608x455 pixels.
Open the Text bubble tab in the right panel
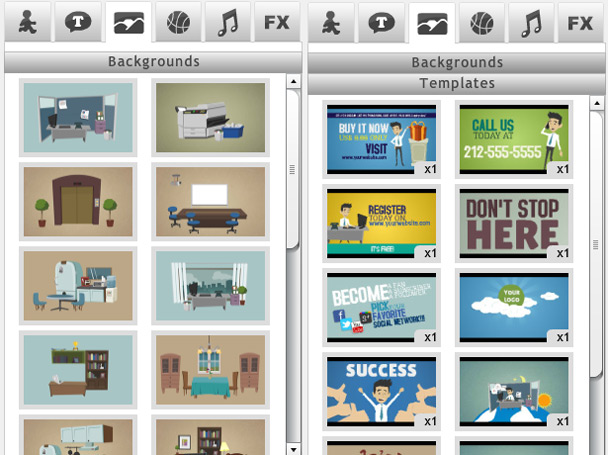(382, 22)
